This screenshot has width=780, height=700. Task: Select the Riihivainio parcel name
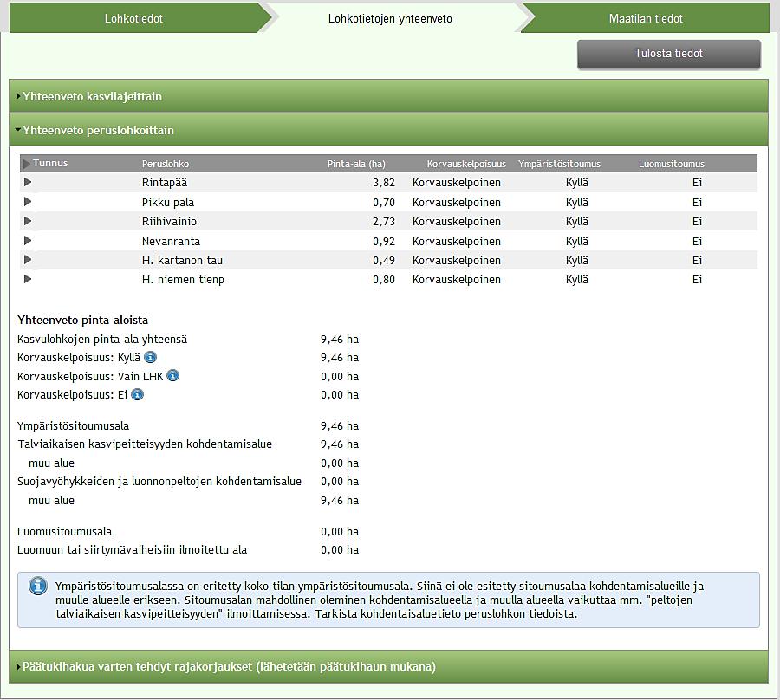pos(169,221)
